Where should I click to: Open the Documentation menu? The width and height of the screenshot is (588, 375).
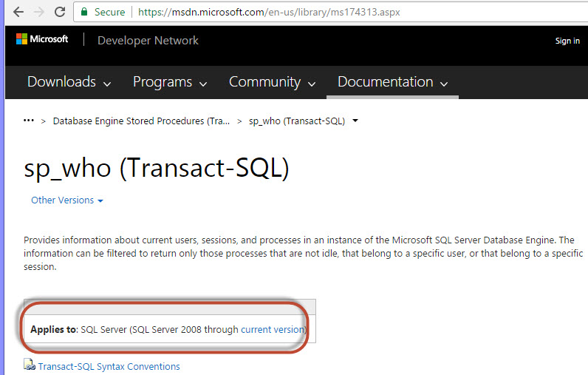coord(392,82)
